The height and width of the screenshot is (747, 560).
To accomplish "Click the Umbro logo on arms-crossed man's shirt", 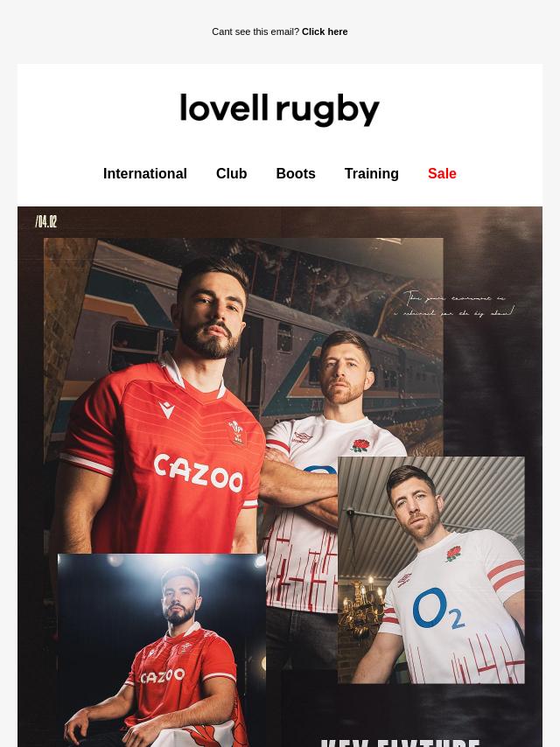I will pyautogui.click(x=302, y=437).
